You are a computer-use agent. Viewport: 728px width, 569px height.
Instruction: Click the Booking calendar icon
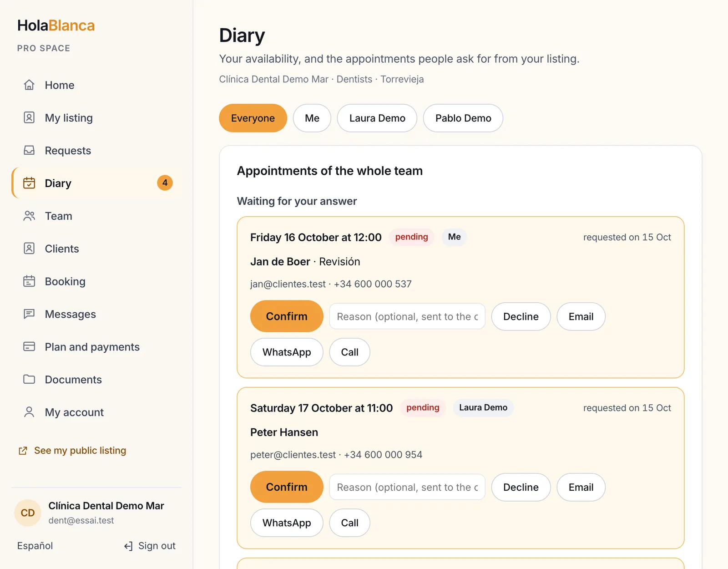click(x=29, y=281)
